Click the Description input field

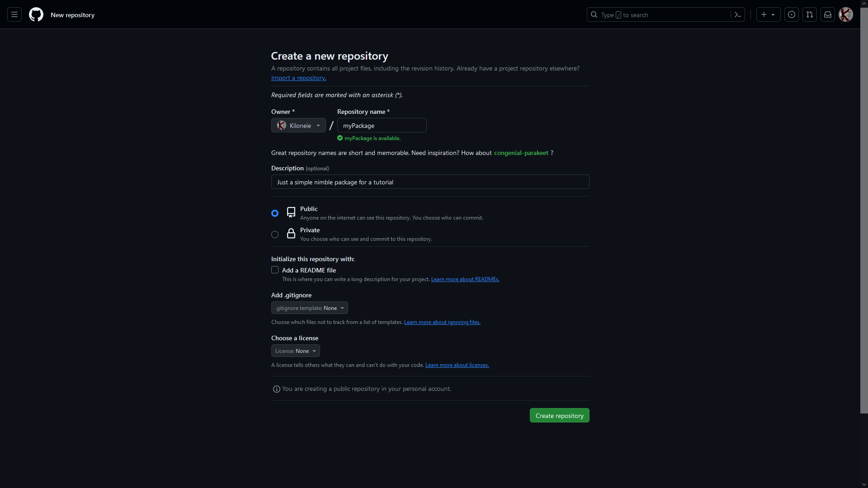pos(430,182)
